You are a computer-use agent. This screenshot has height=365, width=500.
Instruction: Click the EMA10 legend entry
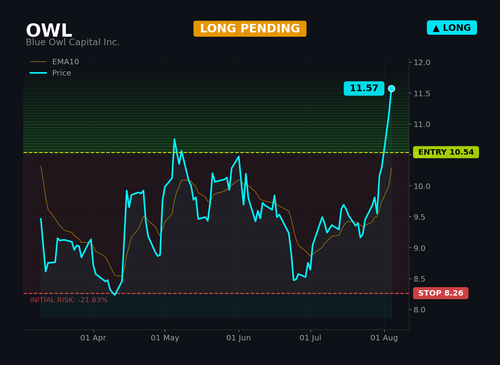tap(55, 62)
